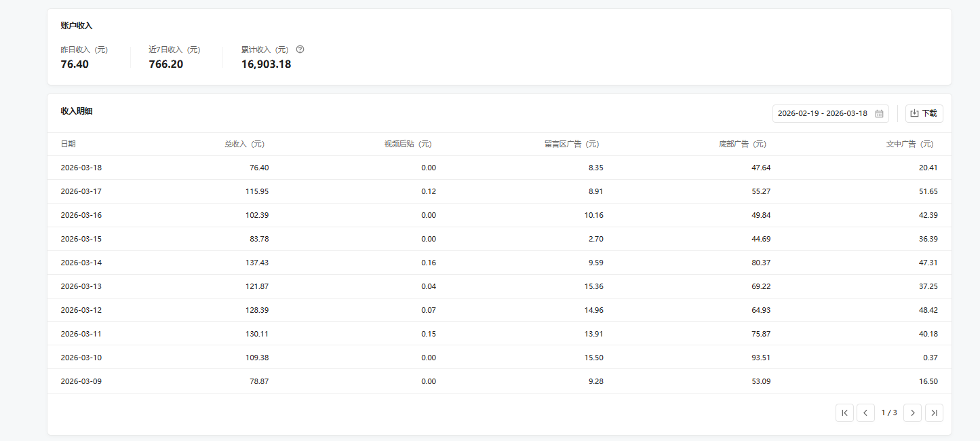Select the 近7日收入 amount 766.20
This screenshot has height=441, width=980.
(166, 64)
